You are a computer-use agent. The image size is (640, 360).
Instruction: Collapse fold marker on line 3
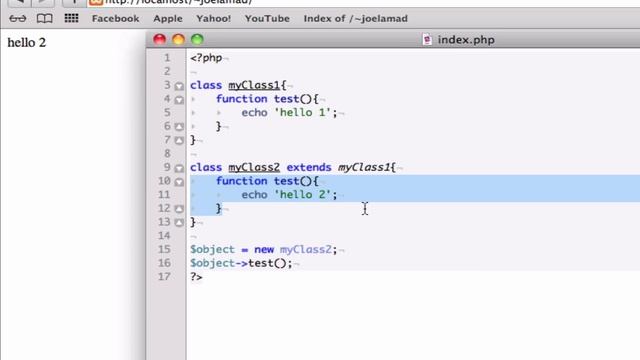(x=179, y=86)
